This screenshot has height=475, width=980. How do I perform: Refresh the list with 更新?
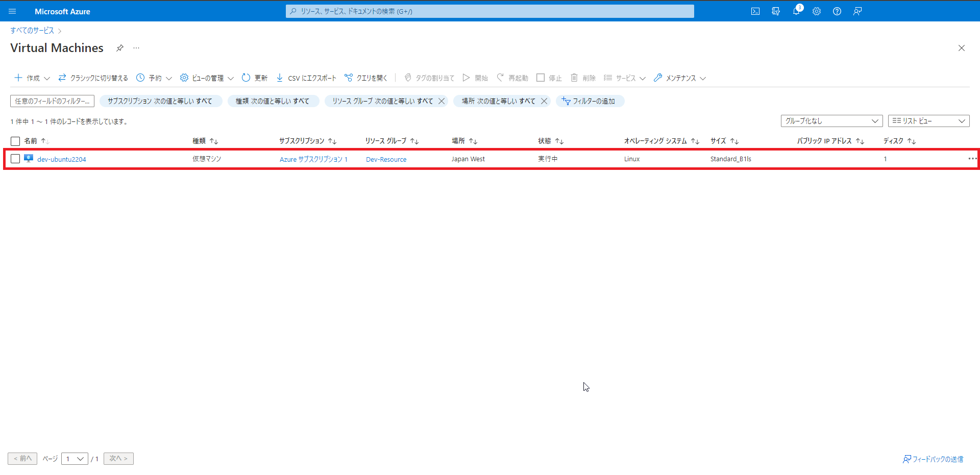[x=255, y=78]
